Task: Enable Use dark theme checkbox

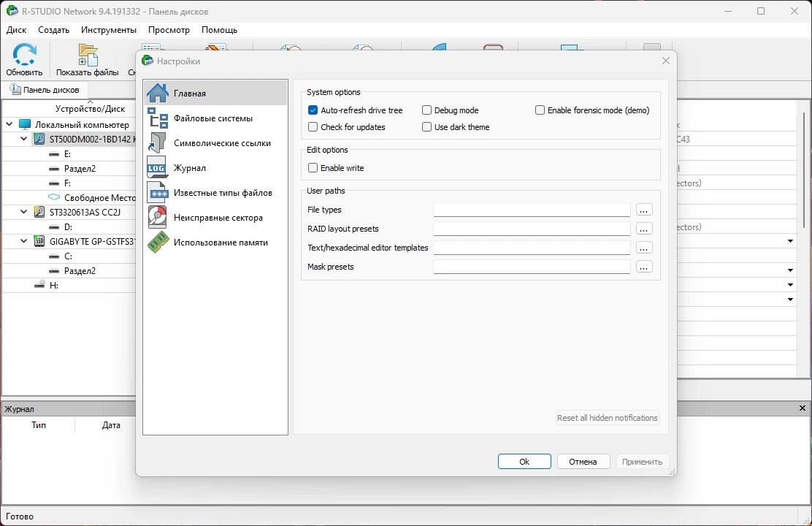Action: coord(426,126)
